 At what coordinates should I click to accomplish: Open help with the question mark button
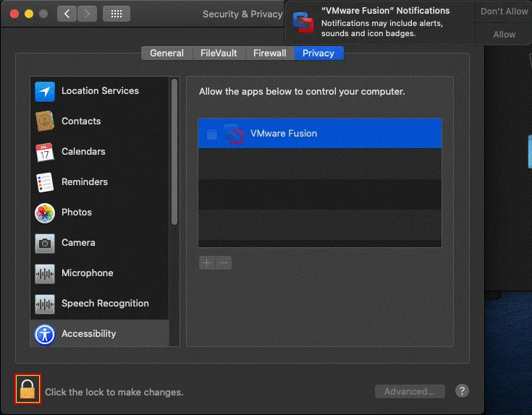pyautogui.click(x=462, y=391)
